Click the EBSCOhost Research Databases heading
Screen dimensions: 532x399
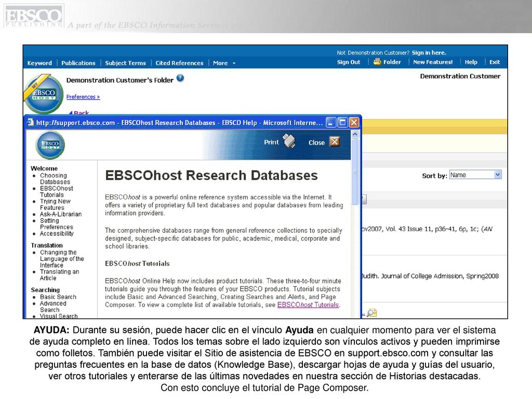(x=211, y=176)
